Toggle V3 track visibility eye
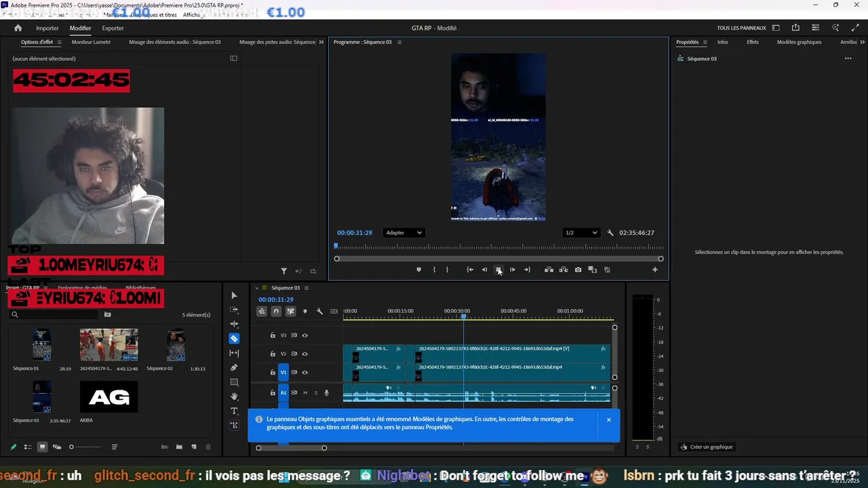The width and height of the screenshot is (868, 488). point(304,335)
